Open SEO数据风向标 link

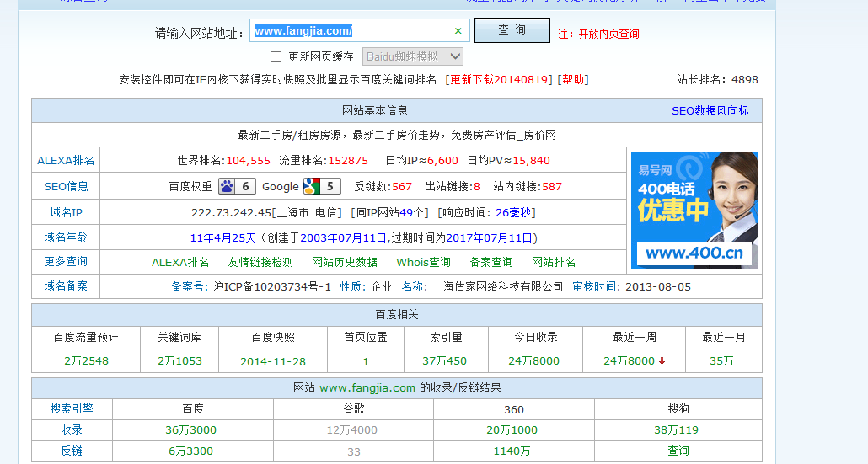pos(710,110)
